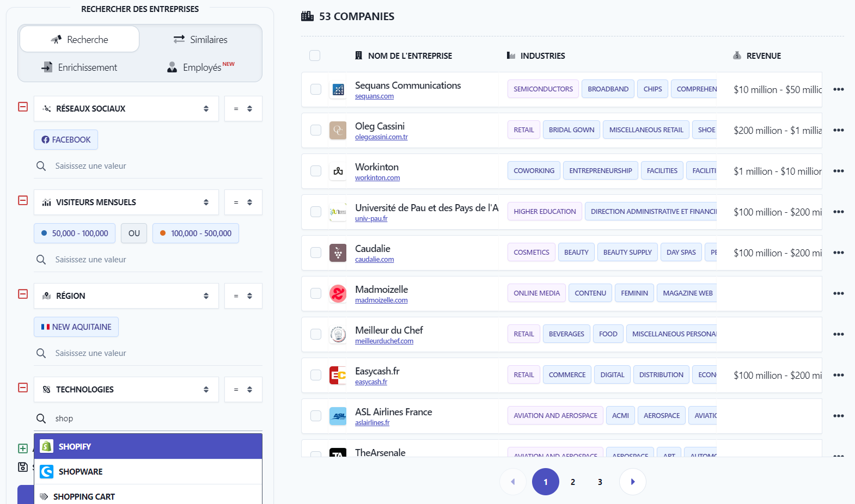The width and height of the screenshot is (855, 504).
Task: Click the Shopify logo icon in suggestions
Action: tap(47, 446)
